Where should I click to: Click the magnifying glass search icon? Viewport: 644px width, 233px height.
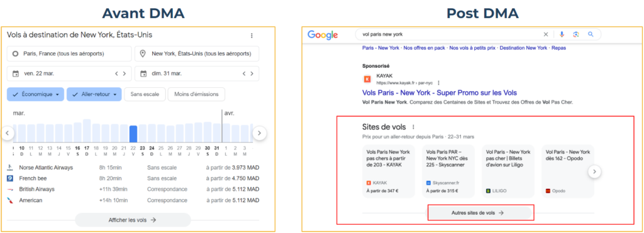tap(591, 35)
